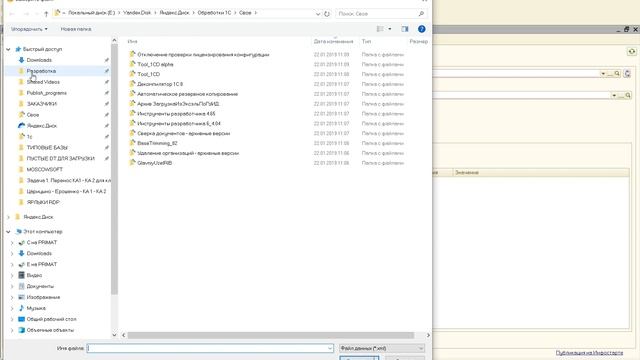Expand the address bar history dropdown
The image size is (640, 360).
318,14
